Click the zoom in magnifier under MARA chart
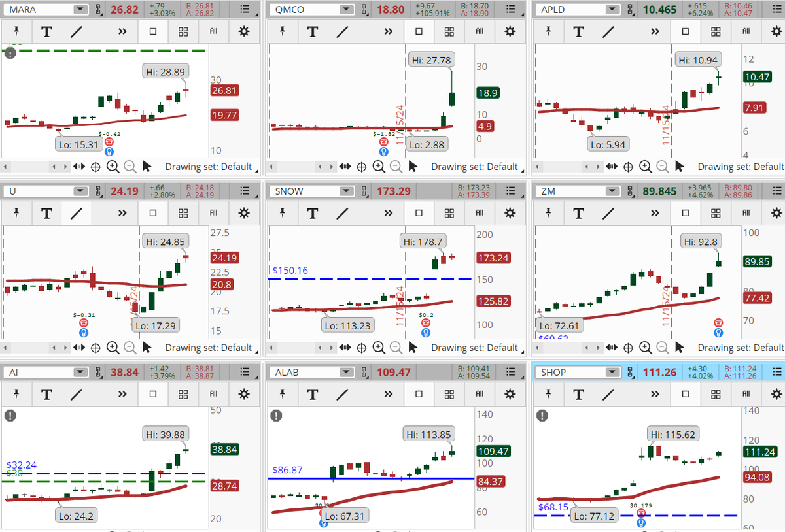The height and width of the screenshot is (532, 785). 113,167
